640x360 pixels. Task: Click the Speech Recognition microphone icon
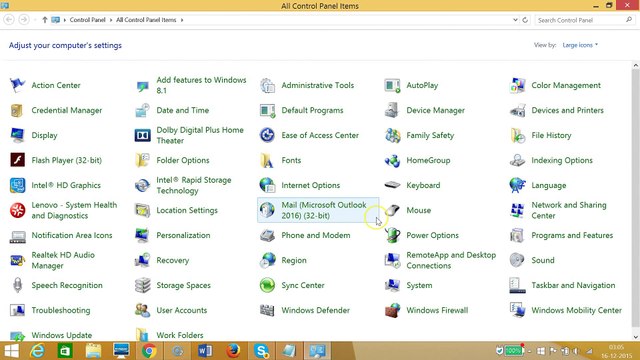tap(17, 285)
